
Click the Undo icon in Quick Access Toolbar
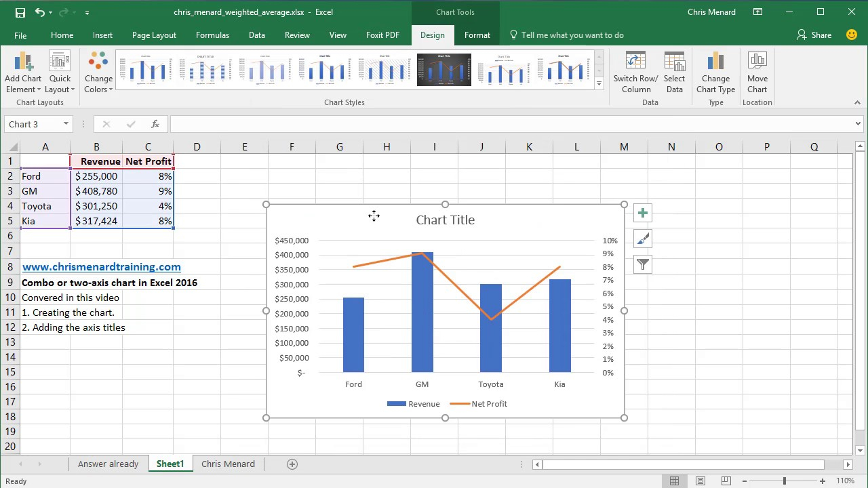(x=39, y=12)
